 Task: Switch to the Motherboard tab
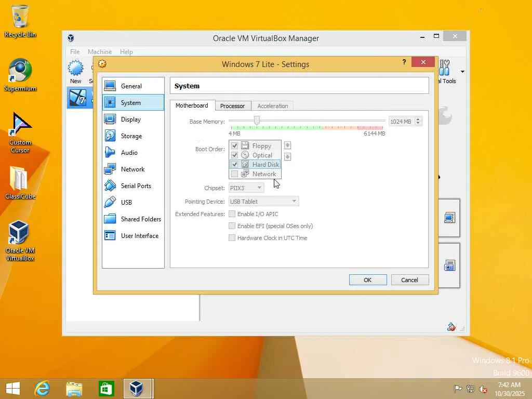pos(192,105)
